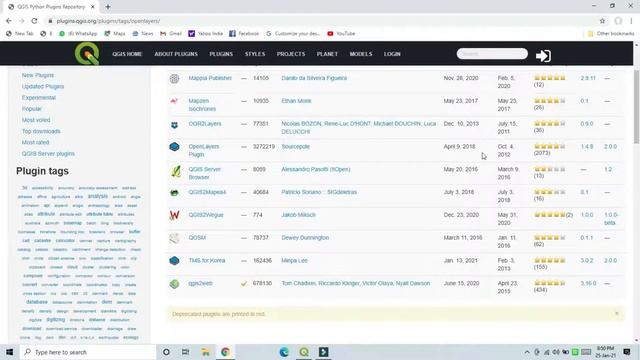Click the Windows taskbar search box

tap(87, 352)
